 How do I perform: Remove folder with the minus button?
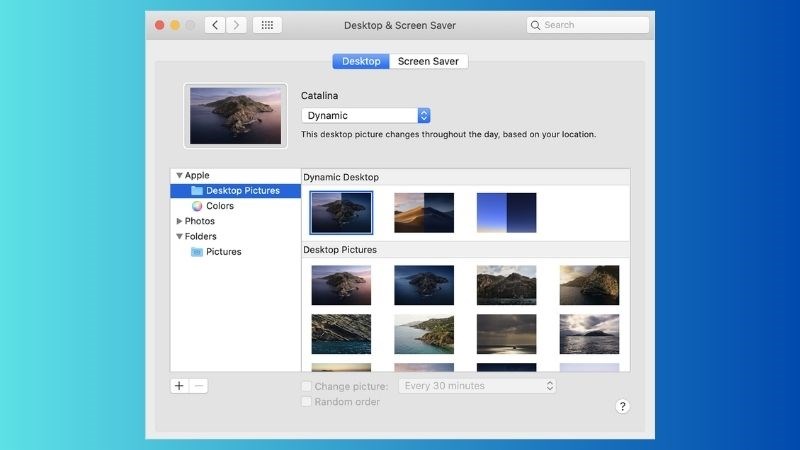[x=199, y=386]
